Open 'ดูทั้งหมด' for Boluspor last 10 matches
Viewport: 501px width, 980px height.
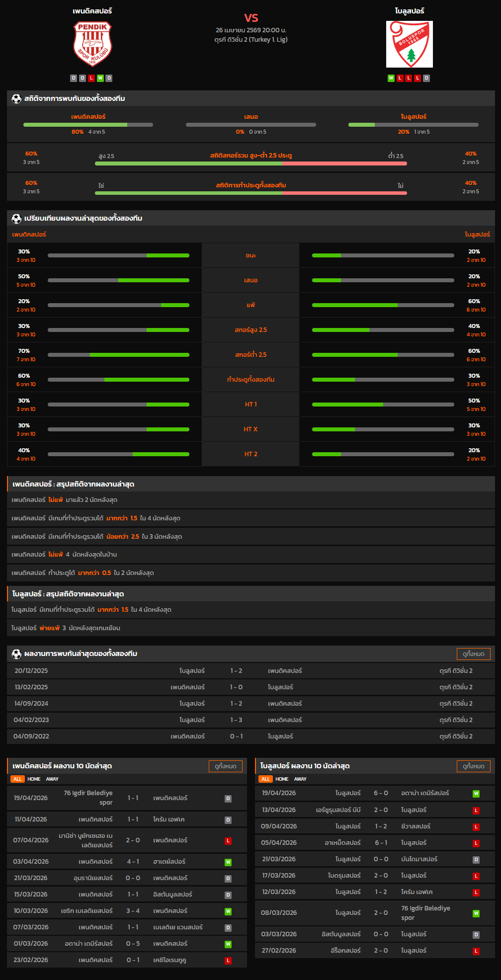[x=473, y=766]
